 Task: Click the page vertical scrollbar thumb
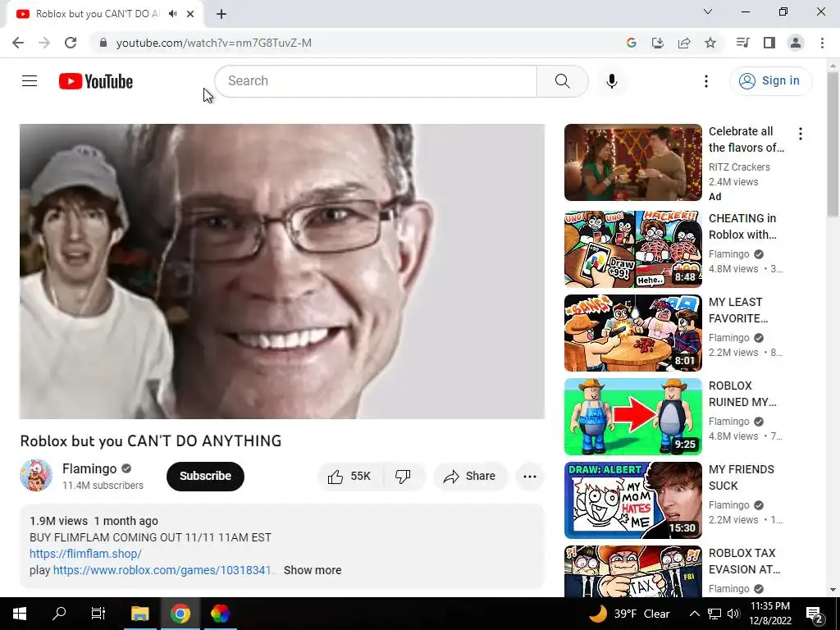click(833, 144)
